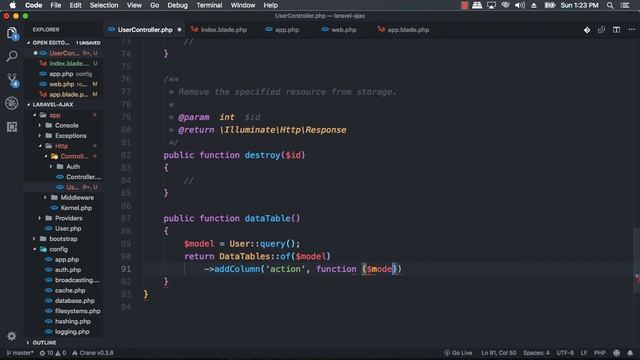Click the Apple menu icon
The width and height of the screenshot is (640, 360).
13,5
